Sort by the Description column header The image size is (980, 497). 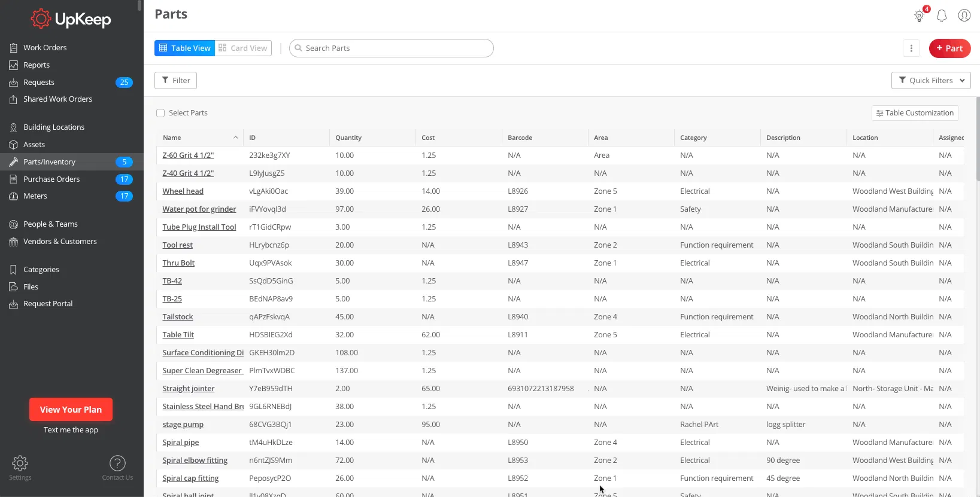click(803, 138)
